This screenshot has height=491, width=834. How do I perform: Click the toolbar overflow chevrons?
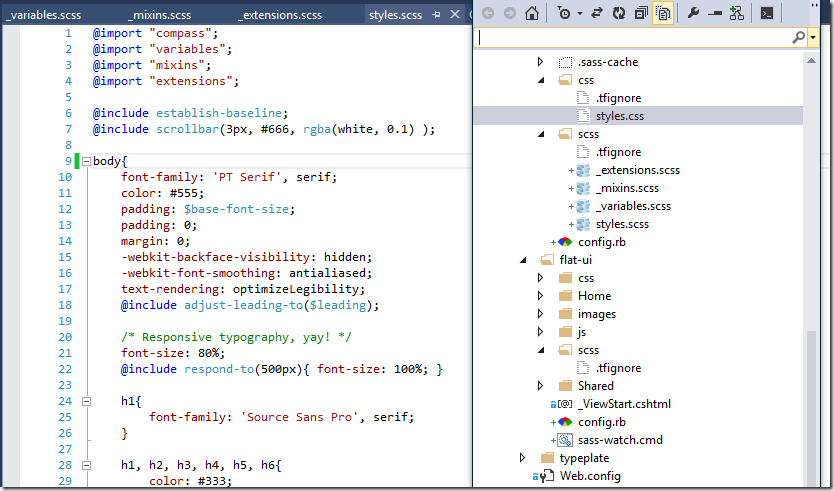click(814, 5)
